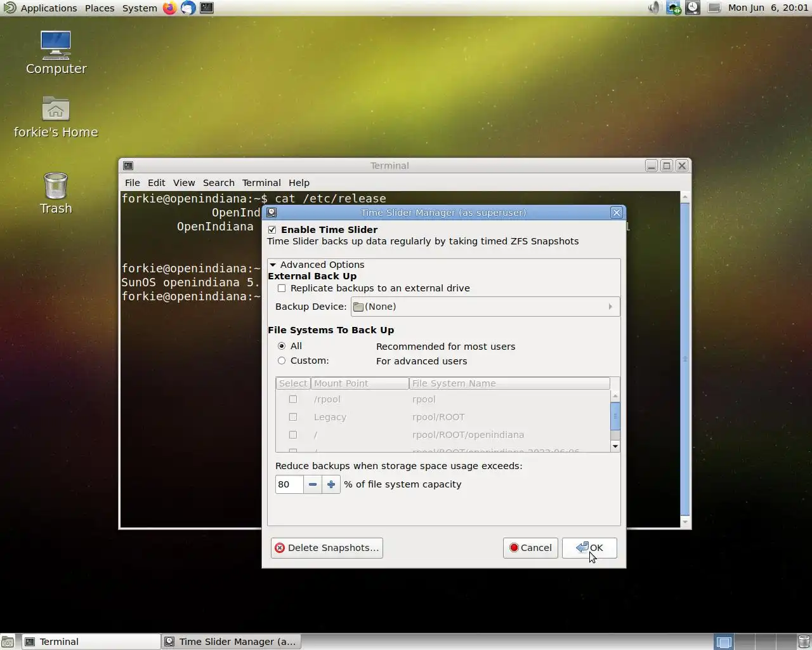Select the Custom file systems radio button
Screen dimensions: 812x650
282,361
